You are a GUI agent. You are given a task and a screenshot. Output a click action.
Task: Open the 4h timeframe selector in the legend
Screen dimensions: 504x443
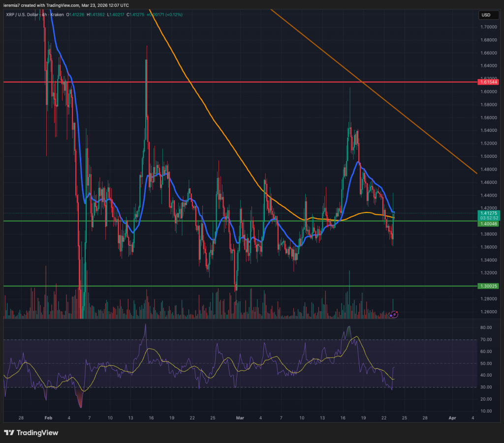pos(43,15)
